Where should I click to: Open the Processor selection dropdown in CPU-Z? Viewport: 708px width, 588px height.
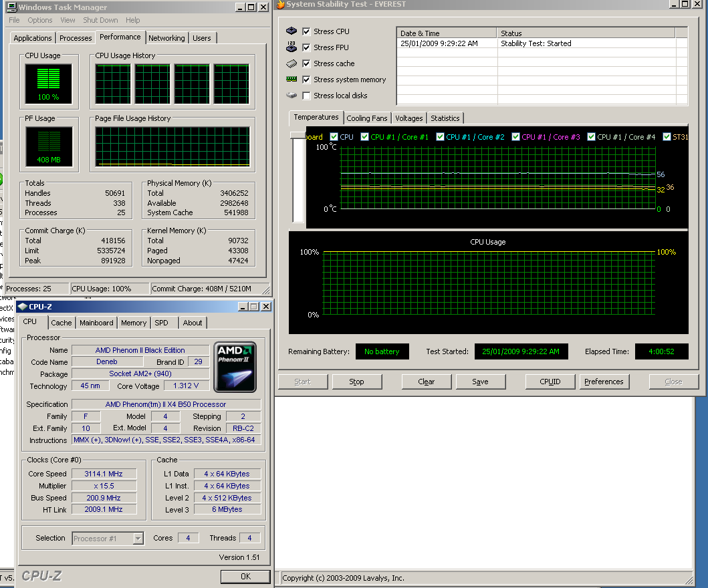coord(138,539)
